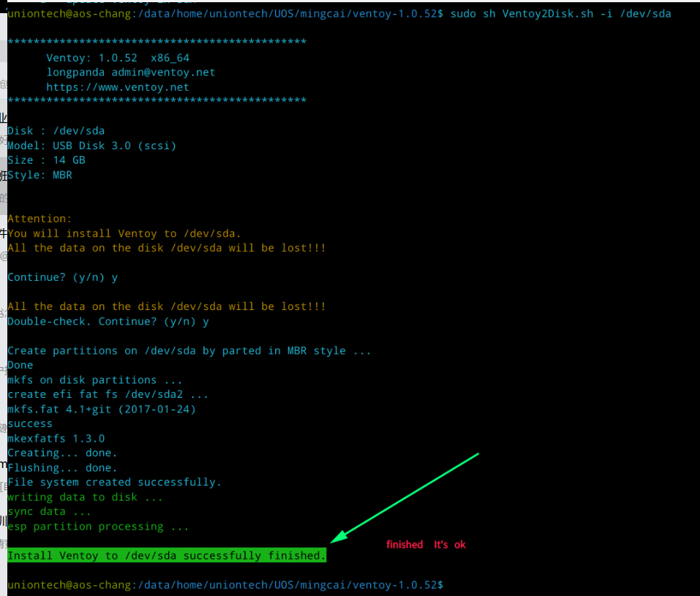This screenshot has width=700, height=596.
Task: Click the 'Attention:' warning heading
Action: click(x=39, y=219)
